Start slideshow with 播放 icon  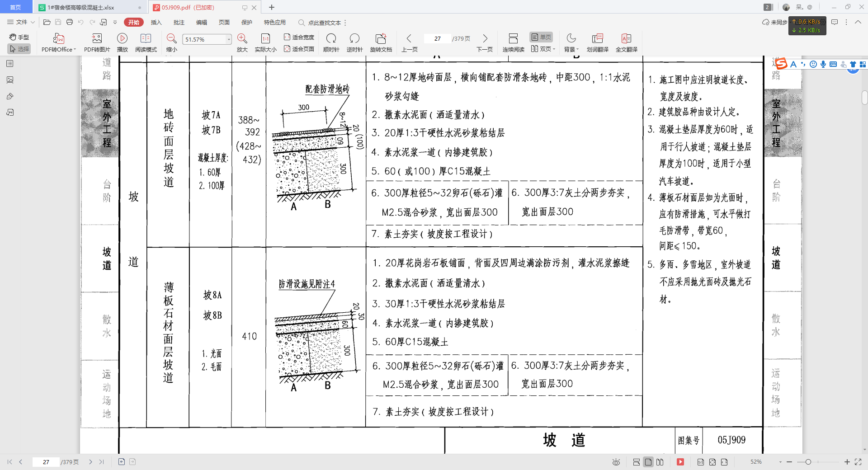pyautogui.click(x=122, y=38)
